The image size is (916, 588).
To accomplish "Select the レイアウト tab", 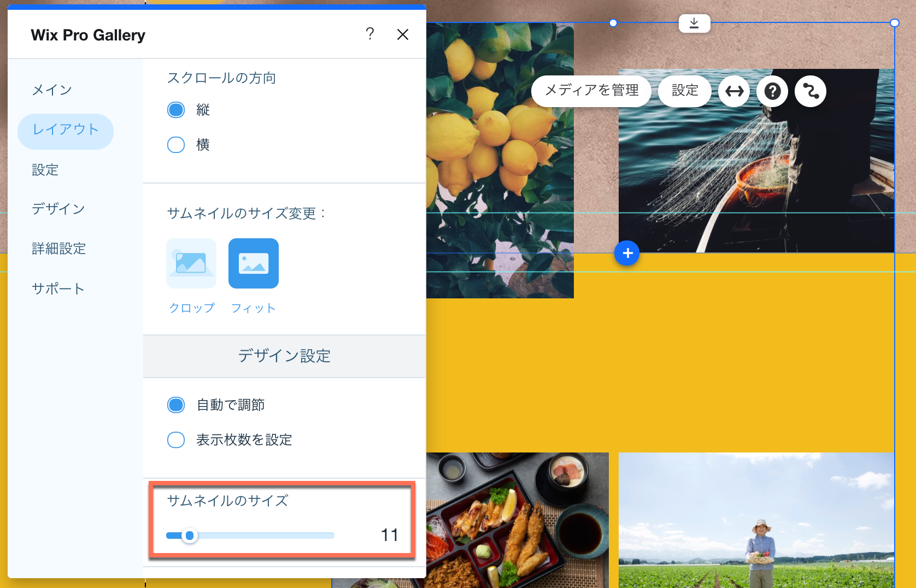I will (66, 131).
